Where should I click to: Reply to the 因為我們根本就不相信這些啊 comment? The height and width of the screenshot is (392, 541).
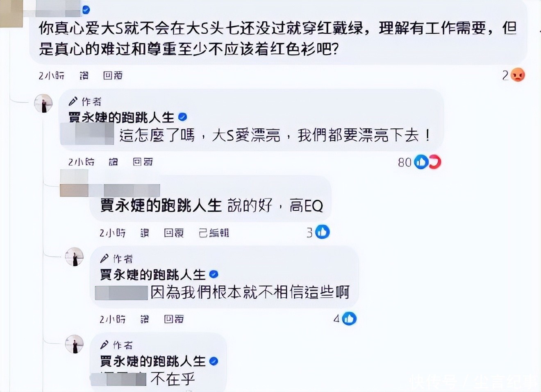(174, 319)
